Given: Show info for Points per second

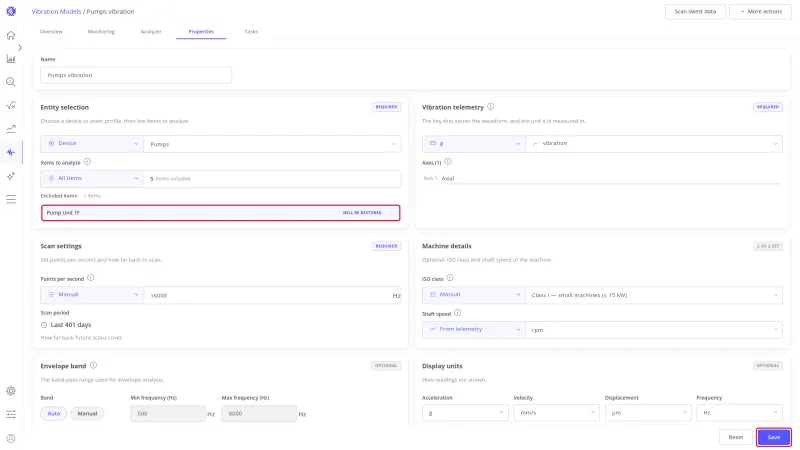Looking at the screenshot, I should click(90, 278).
